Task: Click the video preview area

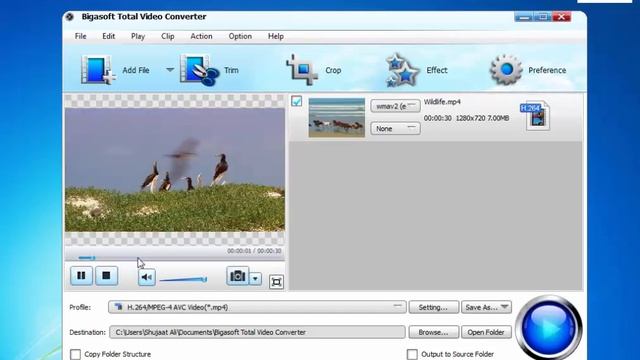Action: tap(175, 169)
